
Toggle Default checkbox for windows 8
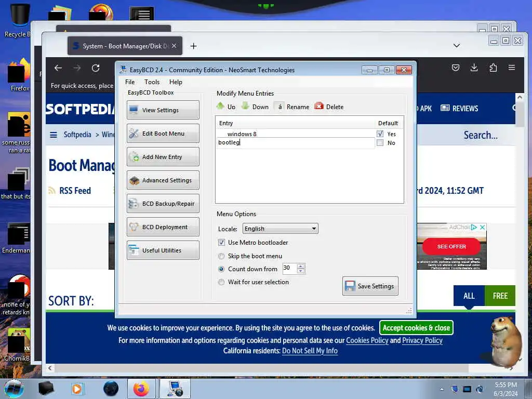tap(380, 134)
